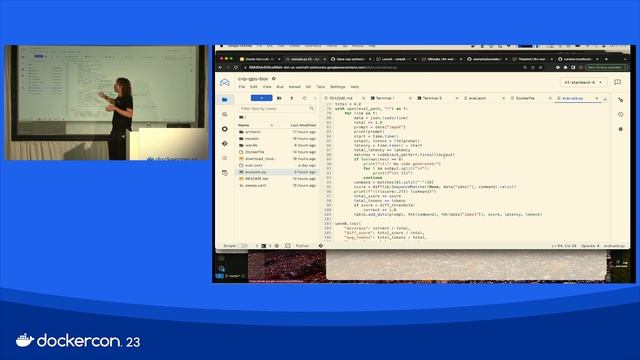Click the browser extensions puzzle icon

(566, 67)
